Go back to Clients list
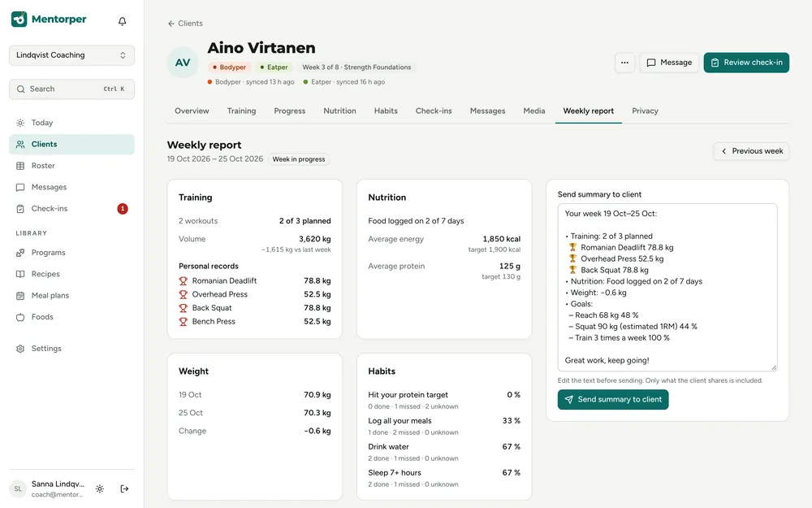 click(x=185, y=24)
